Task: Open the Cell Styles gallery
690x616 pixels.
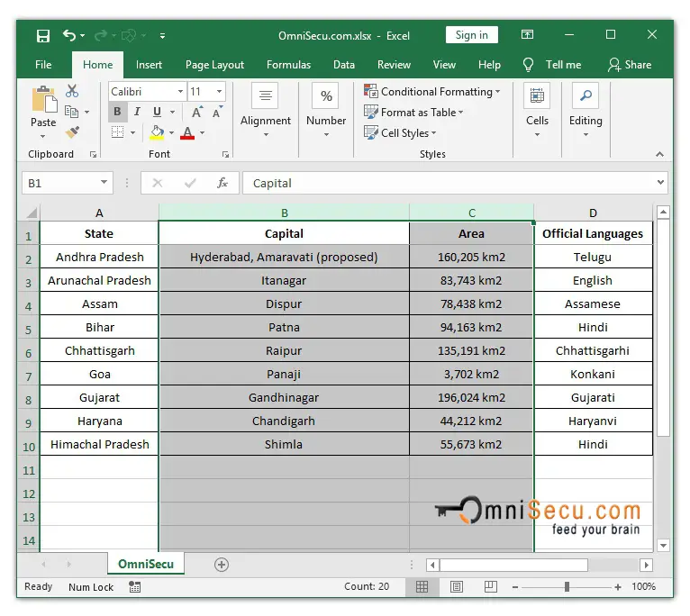Action: point(400,133)
